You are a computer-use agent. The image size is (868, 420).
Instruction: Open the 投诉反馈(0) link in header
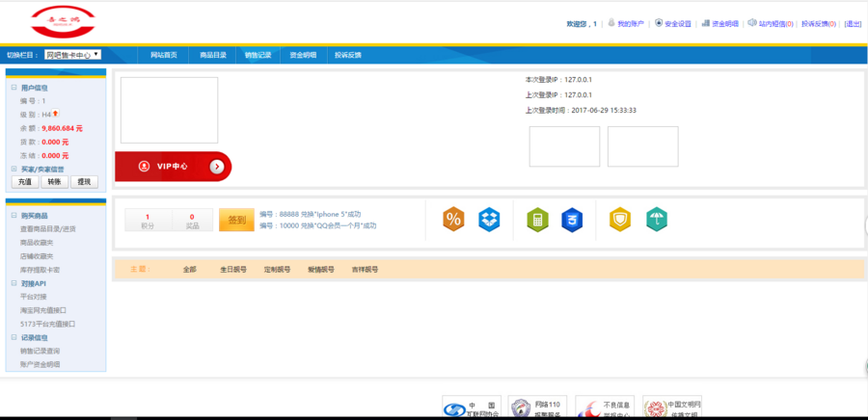pos(819,24)
